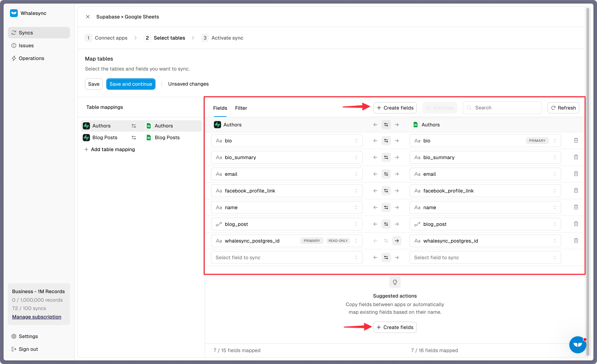The height and width of the screenshot is (364, 597).
Task: Click Add table mapping
Action: [109, 150]
